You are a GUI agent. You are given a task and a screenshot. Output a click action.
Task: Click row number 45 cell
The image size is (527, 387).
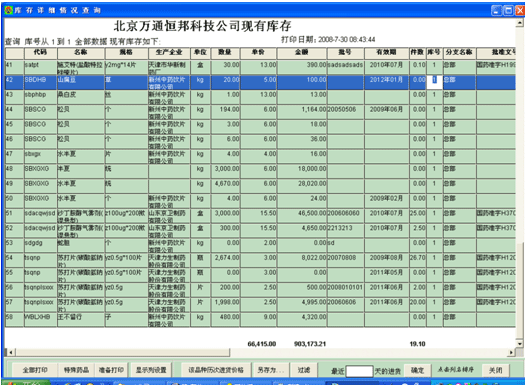pyautogui.click(x=14, y=127)
